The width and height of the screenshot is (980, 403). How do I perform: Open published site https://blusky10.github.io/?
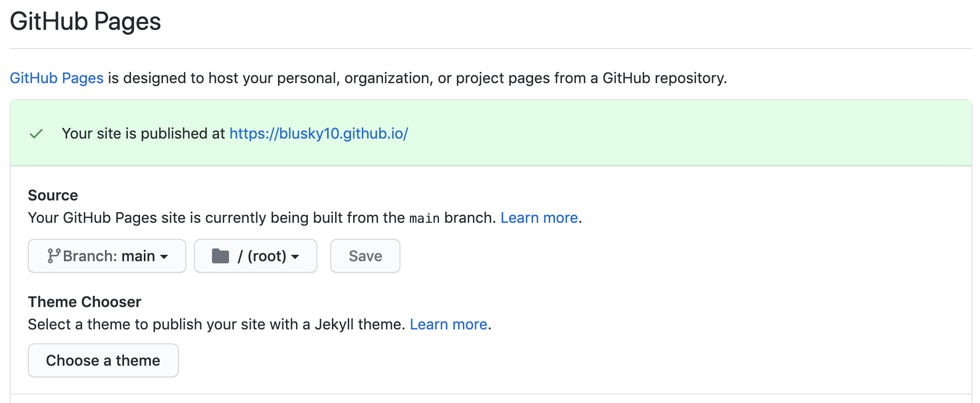click(x=318, y=133)
